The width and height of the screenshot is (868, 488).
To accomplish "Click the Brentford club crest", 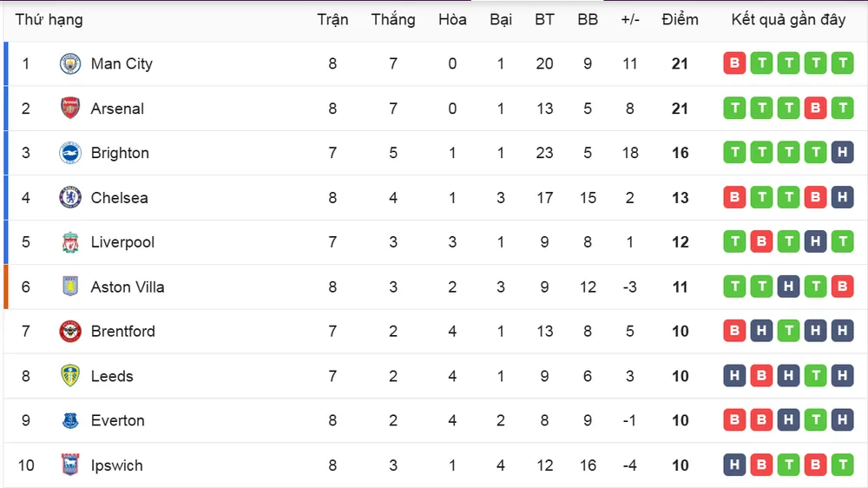I will (70, 331).
